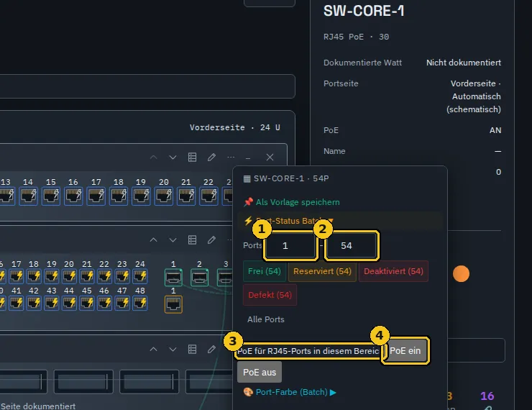
Task: Choose 'Als Vorlage speichern' menu entry
Action: click(x=292, y=202)
